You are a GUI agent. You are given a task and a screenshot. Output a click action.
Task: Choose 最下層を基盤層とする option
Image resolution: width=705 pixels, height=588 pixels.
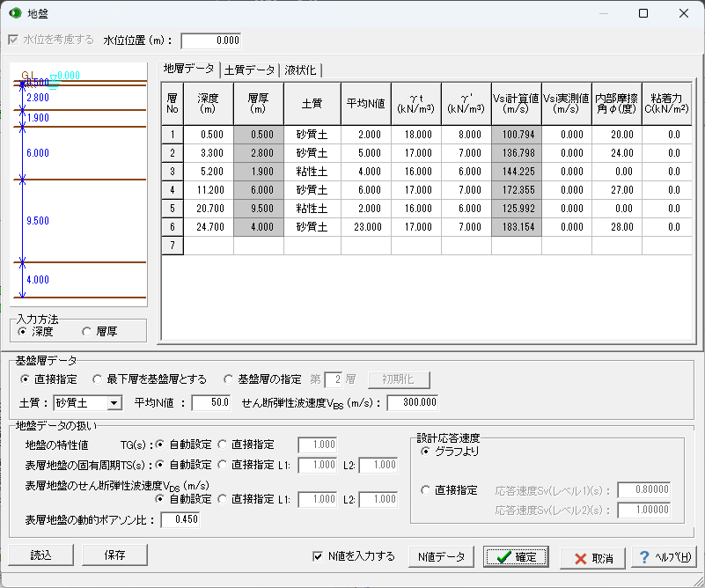click(98, 379)
